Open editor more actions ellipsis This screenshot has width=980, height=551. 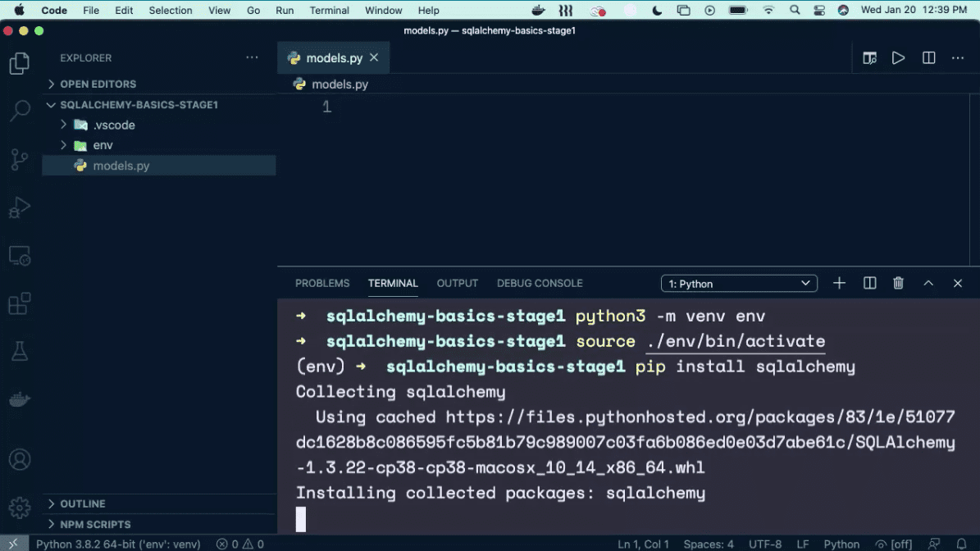tap(958, 58)
